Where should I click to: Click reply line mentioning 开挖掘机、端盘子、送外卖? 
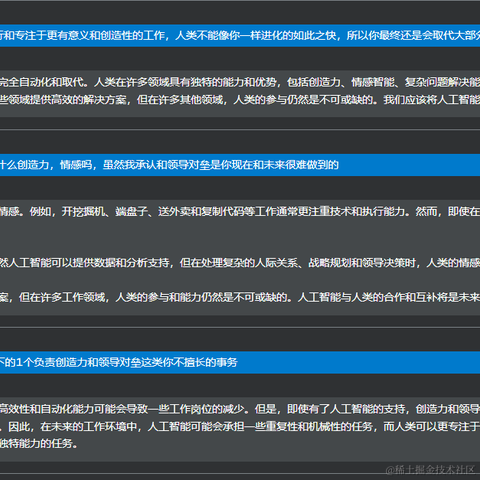(x=240, y=211)
